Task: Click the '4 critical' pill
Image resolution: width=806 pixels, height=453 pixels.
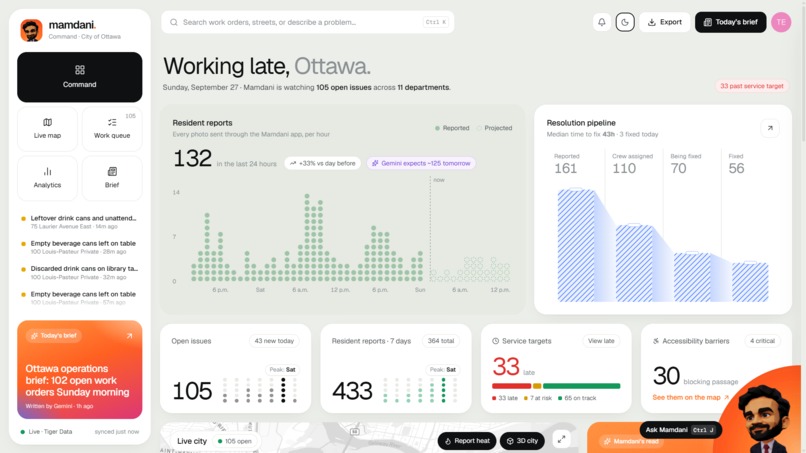Action: click(x=762, y=341)
